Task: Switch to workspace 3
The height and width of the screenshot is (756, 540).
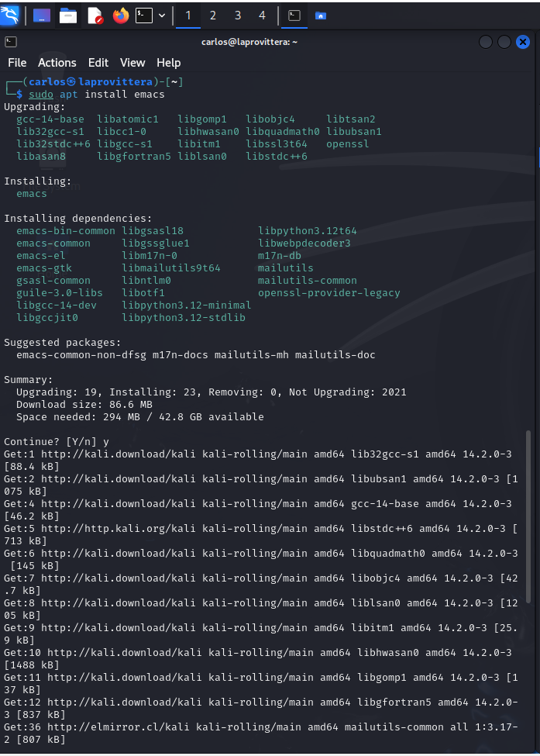Action: click(238, 16)
